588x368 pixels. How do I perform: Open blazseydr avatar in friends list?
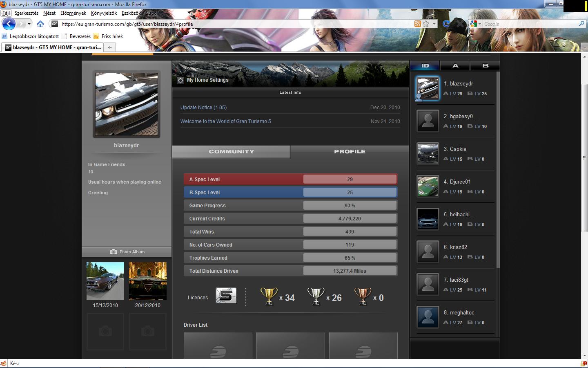(428, 88)
